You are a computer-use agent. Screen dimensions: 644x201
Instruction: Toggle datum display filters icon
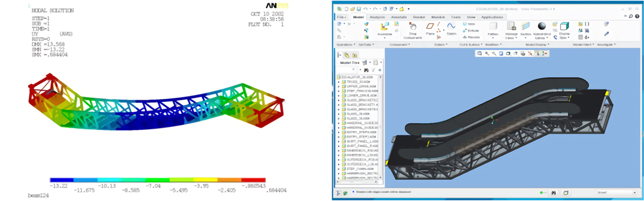(x=530, y=53)
